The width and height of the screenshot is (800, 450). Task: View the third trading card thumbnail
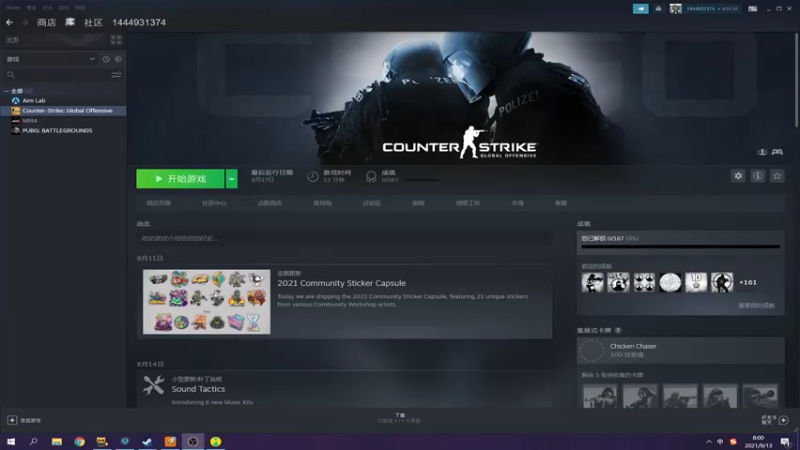pyautogui.click(x=680, y=396)
